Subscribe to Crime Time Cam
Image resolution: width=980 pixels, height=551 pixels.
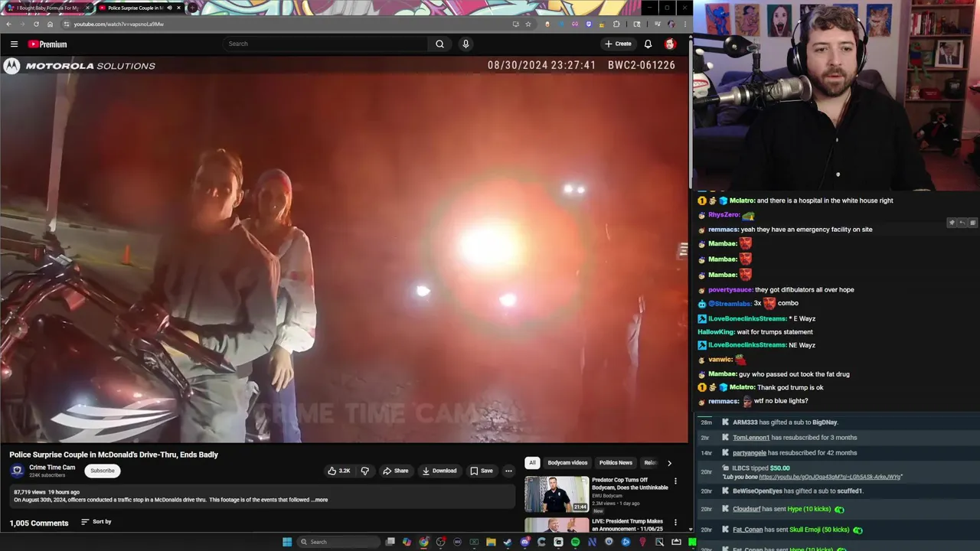pyautogui.click(x=103, y=471)
